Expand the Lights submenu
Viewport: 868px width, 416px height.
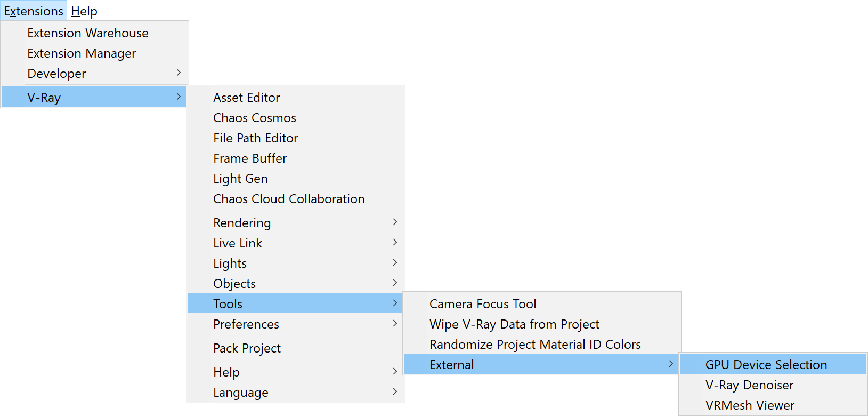click(296, 263)
